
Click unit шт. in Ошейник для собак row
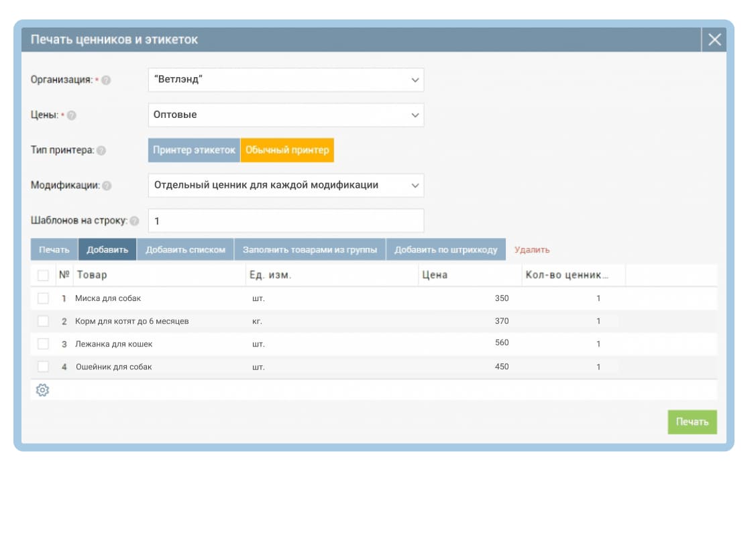point(258,367)
